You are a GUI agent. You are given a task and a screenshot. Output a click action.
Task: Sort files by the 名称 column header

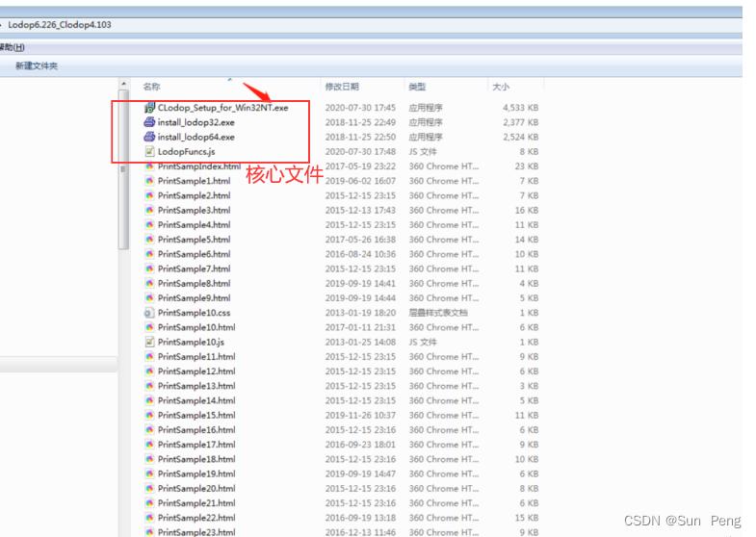(x=151, y=87)
